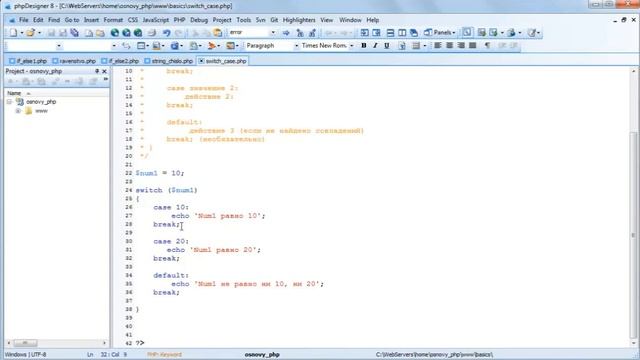Click the Open folder icon
The image size is (640, 360).
(30, 33)
